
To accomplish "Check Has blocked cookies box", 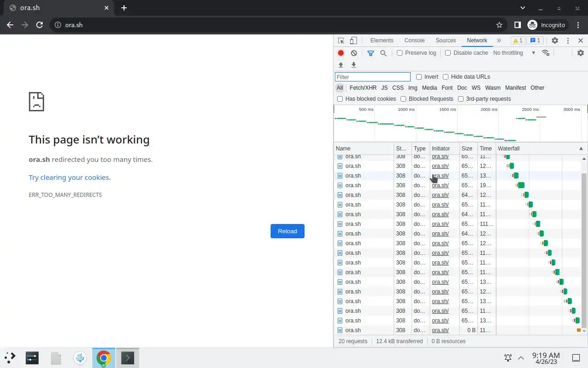I will (340, 99).
